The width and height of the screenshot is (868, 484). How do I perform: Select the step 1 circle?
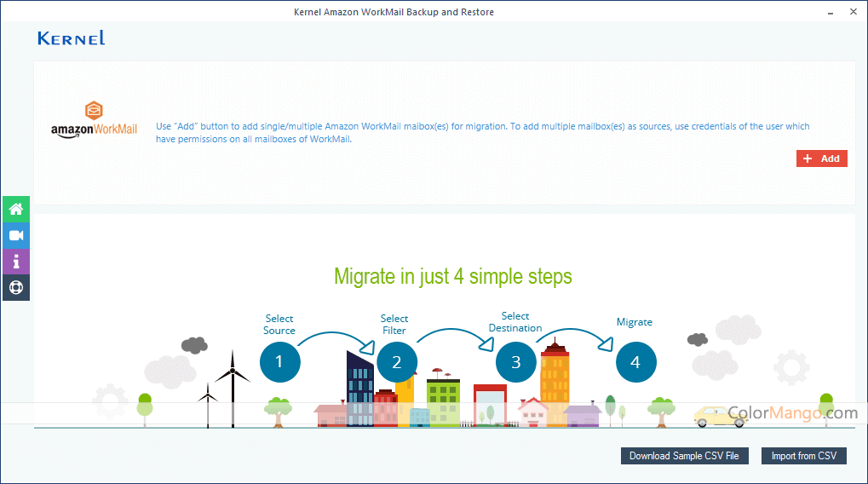point(279,362)
